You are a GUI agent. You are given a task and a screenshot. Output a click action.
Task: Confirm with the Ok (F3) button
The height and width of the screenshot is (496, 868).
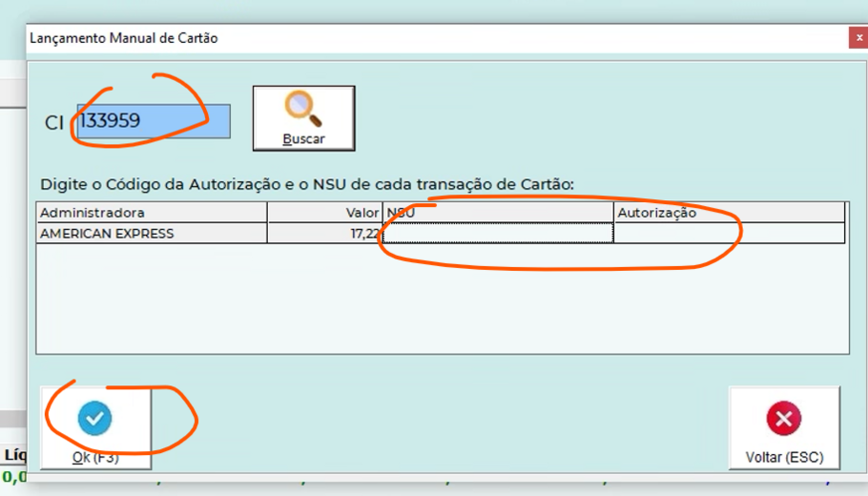coord(95,428)
